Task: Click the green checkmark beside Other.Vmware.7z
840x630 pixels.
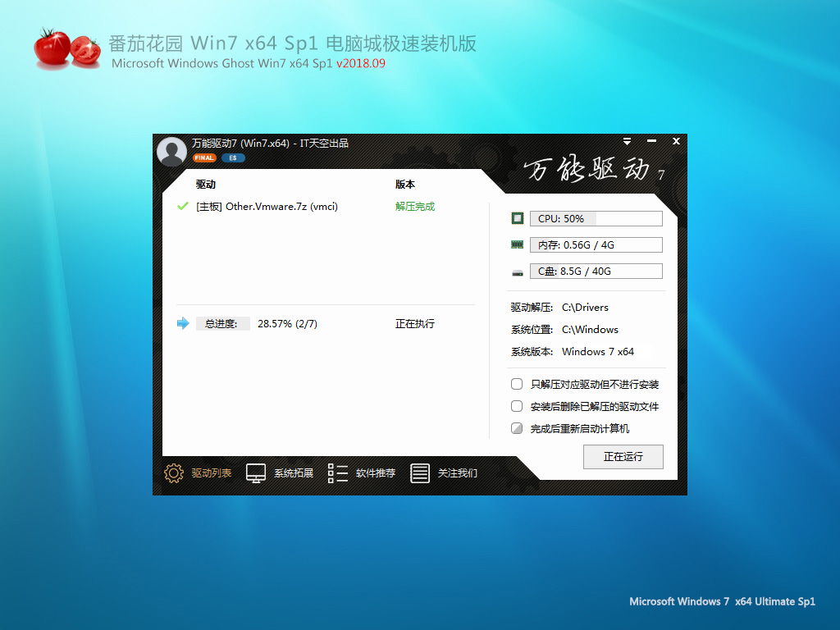Action: (x=183, y=206)
